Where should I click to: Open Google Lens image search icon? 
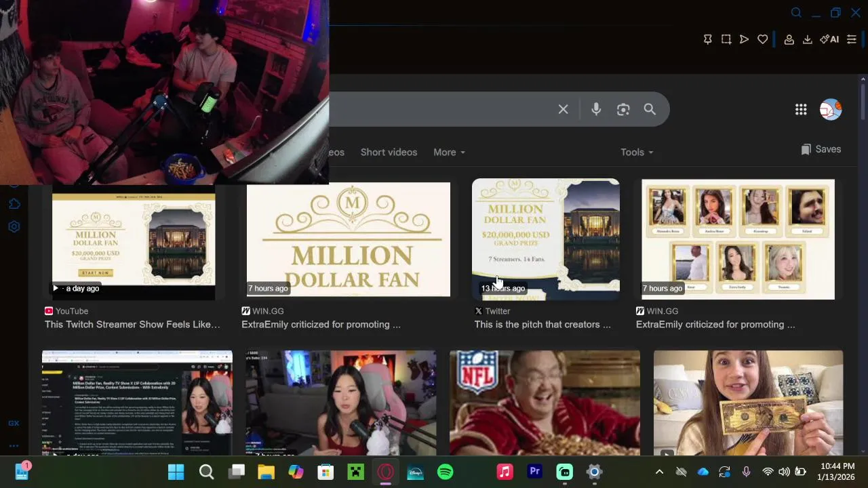click(x=623, y=109)
